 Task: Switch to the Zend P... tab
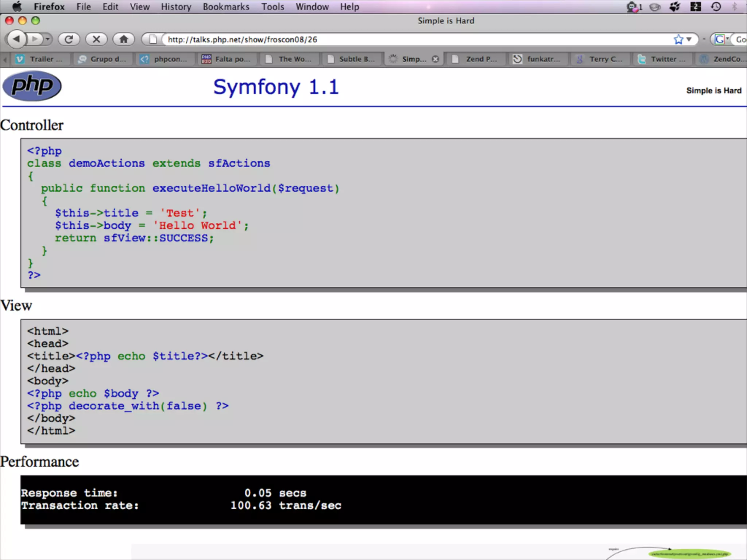pos(476,59)
